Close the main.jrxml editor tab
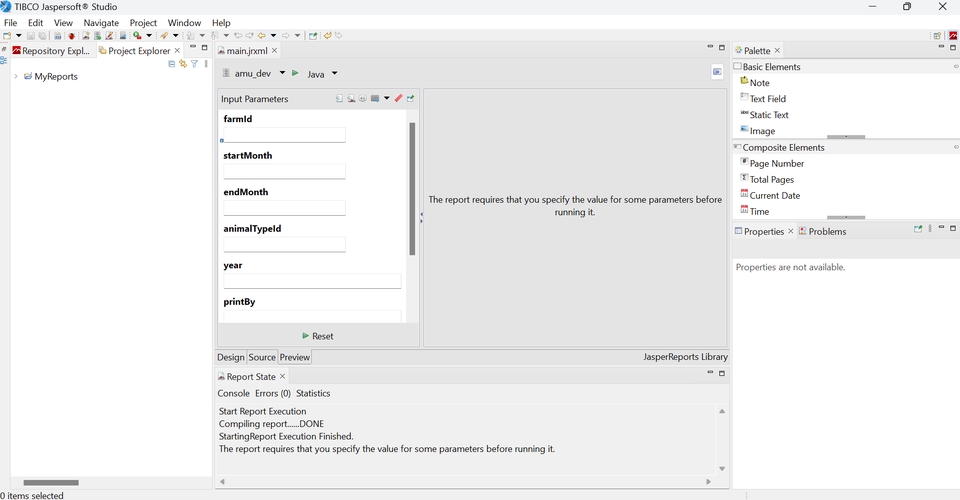 coord(274,51)
